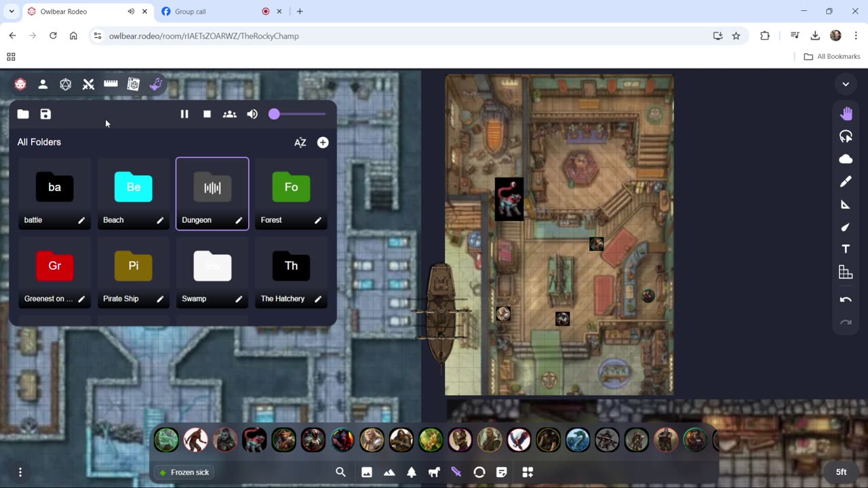Open the spellbook extension icon

click(134, 84)
